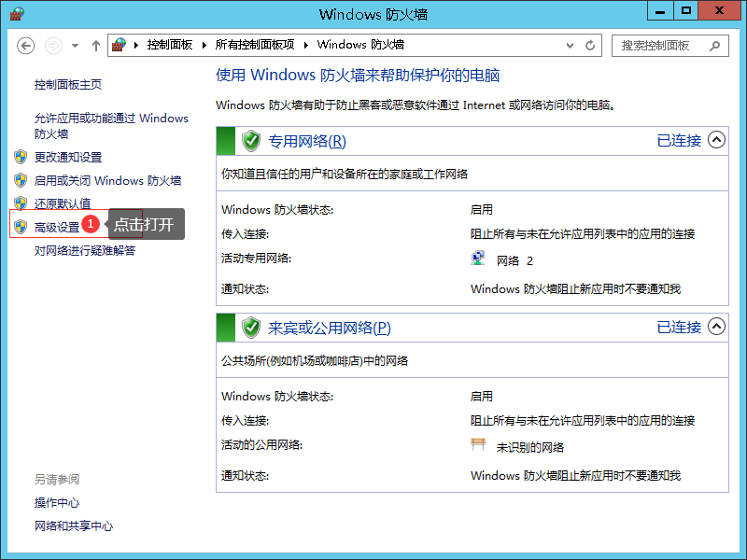Click shield icon beside 更改通知设置
Image resolution: width=747 pixels, height=560 pixels.
pos(21,157)
